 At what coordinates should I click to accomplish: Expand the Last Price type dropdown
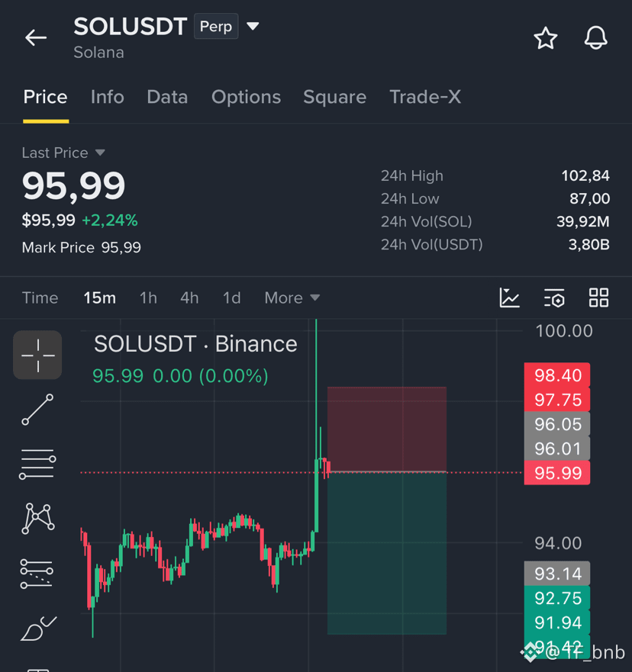[x=100, y=153]
